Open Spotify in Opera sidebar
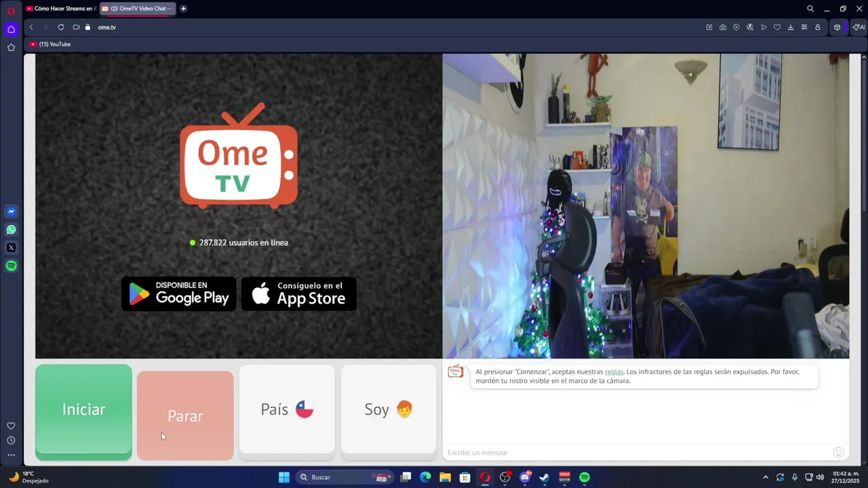This screenshot has width=868, height=488. (x=11, y=266)
